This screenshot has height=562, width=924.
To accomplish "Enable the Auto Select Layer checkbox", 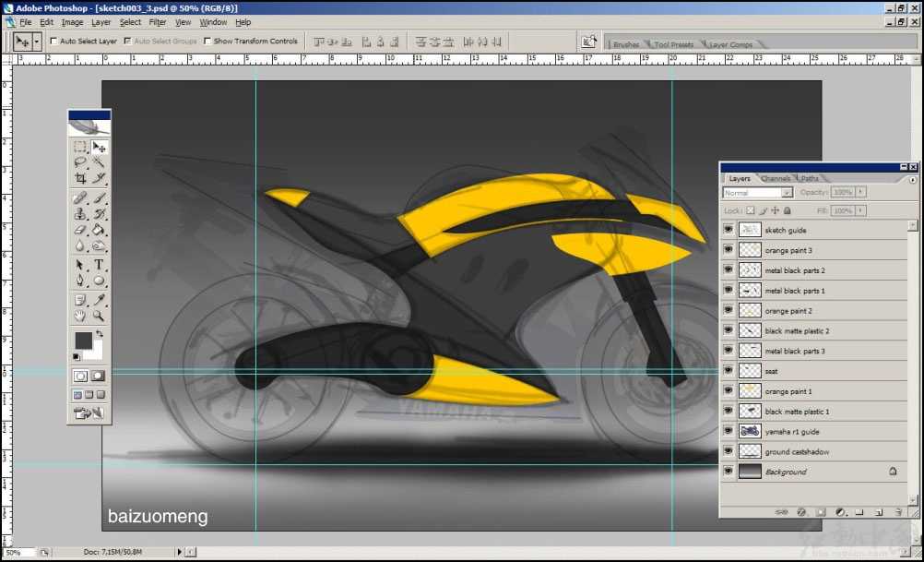I will pyautogui.click(x=53, y=42).
